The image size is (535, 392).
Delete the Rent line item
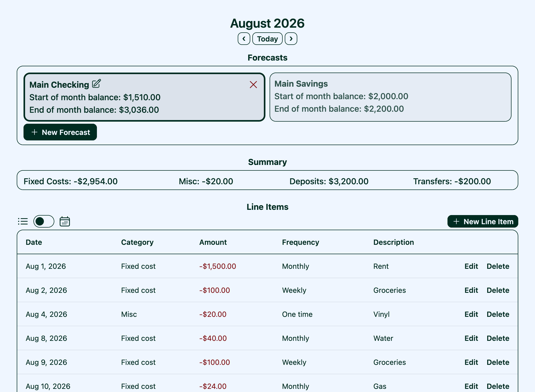point(498,266)
